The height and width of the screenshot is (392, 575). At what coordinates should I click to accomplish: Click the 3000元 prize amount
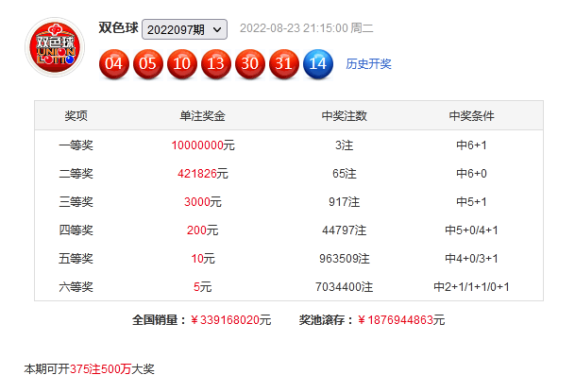203,202
